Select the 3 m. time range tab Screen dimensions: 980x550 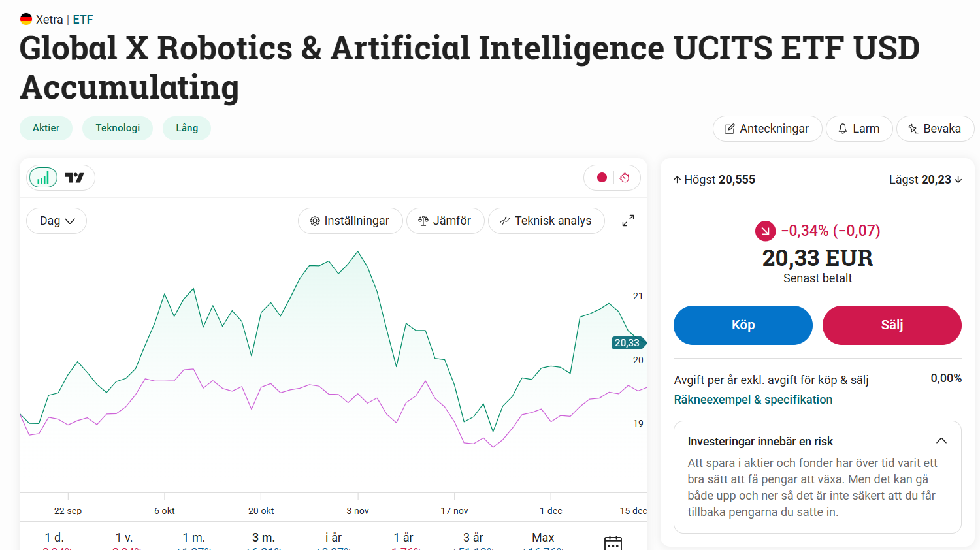tap(263, 538)
